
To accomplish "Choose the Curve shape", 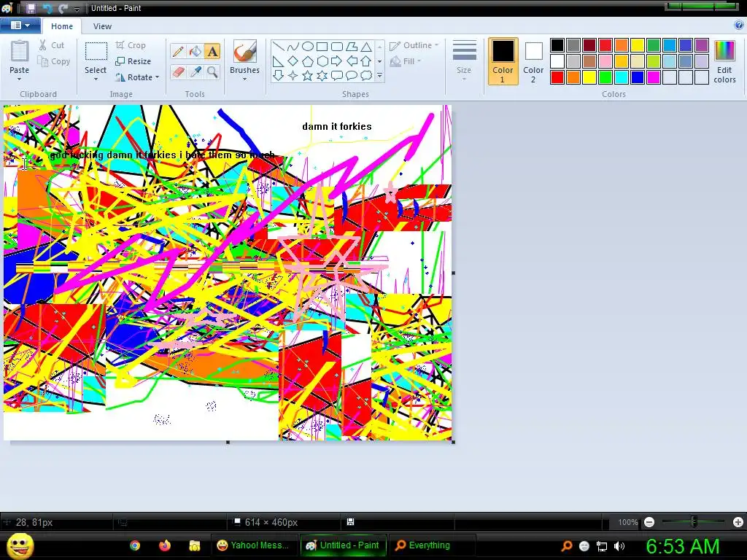I will click(x=293, y=47).
